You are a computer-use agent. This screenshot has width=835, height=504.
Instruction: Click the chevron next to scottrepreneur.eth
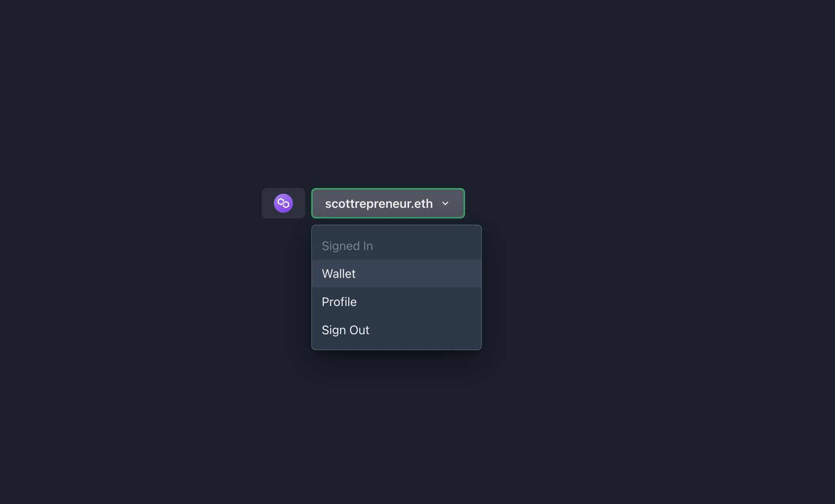click(x=446, y=203)
